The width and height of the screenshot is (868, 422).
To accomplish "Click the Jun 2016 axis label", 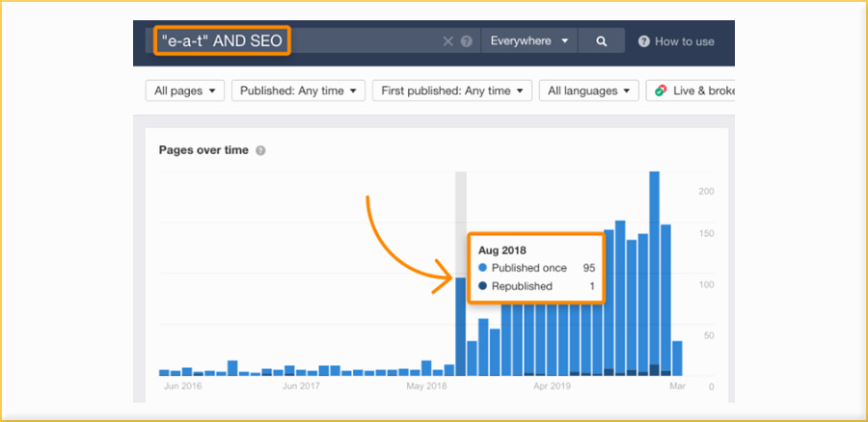I will pyautogui.click(x=182, y=386).
